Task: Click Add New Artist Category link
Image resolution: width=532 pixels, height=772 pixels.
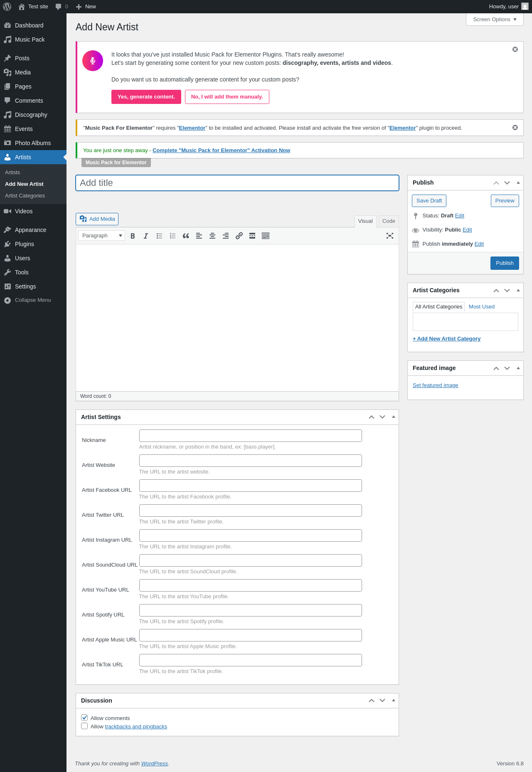Action: click(x=446, y=339)
